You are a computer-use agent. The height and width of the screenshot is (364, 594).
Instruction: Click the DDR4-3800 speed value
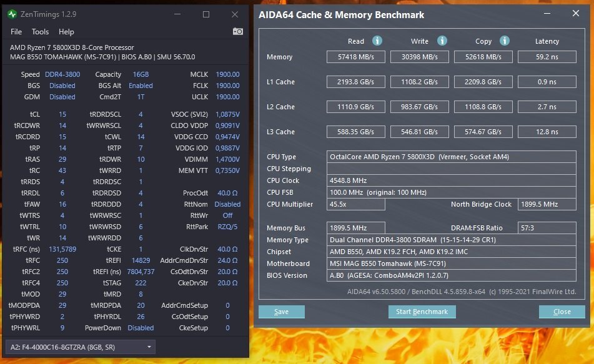[x=62, y=75]
